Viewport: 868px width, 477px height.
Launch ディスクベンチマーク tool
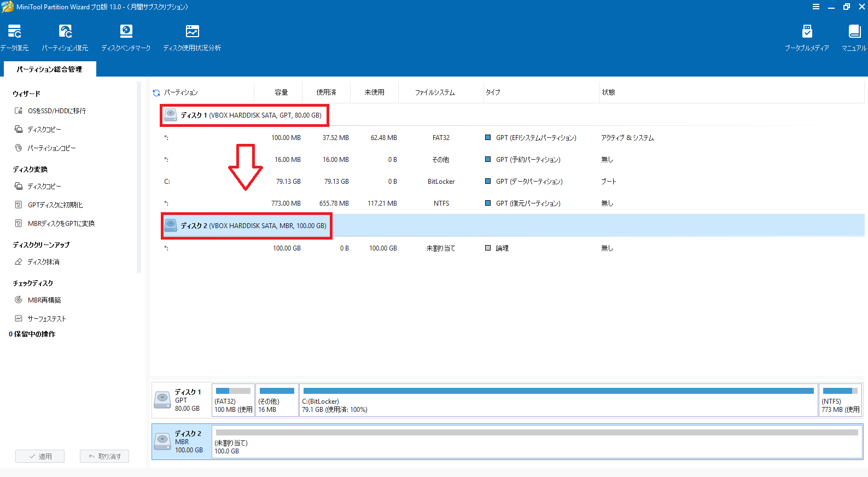pos(126,38)
